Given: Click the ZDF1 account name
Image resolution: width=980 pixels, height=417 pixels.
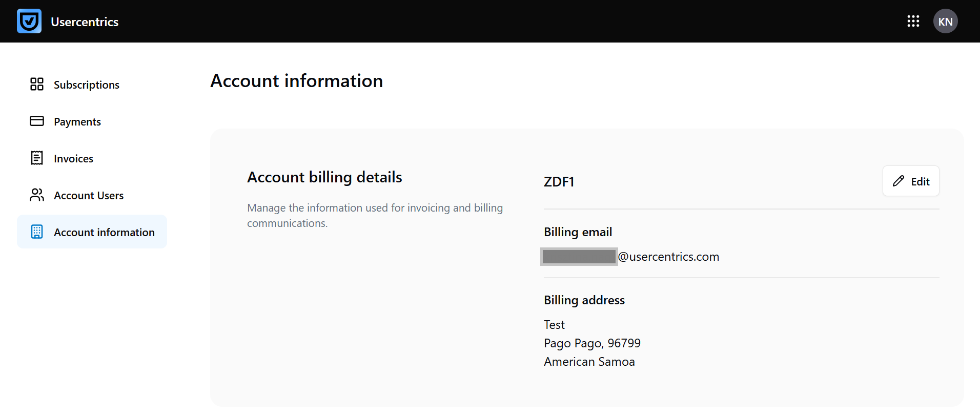Looking at the screenshot, I should click(x=559, y=182).
